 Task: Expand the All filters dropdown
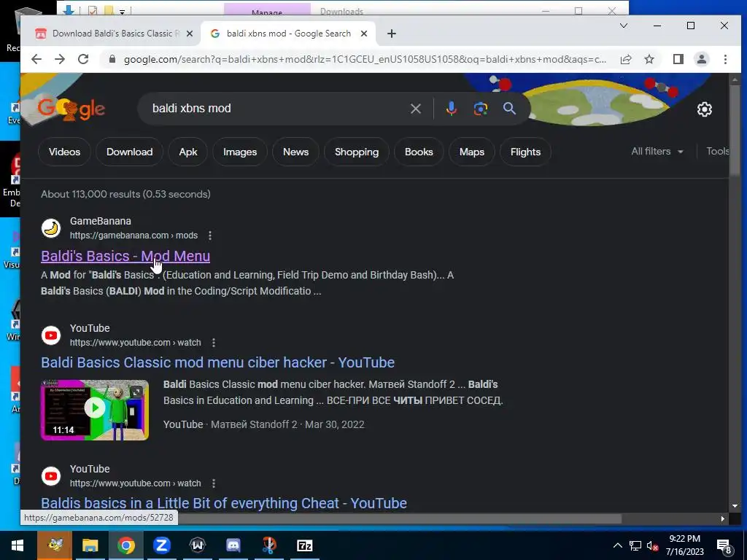pos(657,152)
